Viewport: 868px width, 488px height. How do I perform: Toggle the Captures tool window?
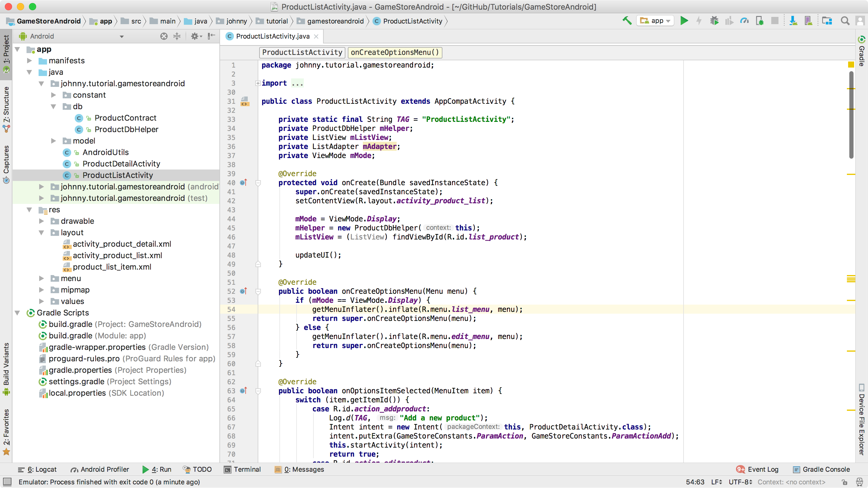click(6, 164)
